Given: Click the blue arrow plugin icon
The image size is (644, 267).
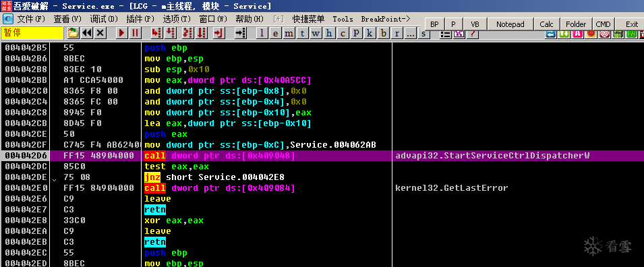Looking at the screenshot, I should click(x=551, y=34).
